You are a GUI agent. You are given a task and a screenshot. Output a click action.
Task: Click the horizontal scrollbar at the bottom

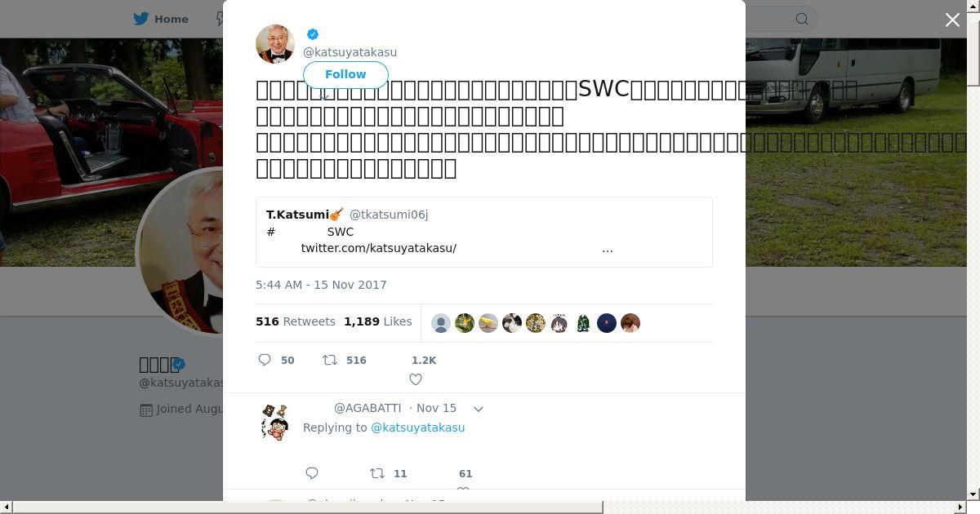(308, 507)
